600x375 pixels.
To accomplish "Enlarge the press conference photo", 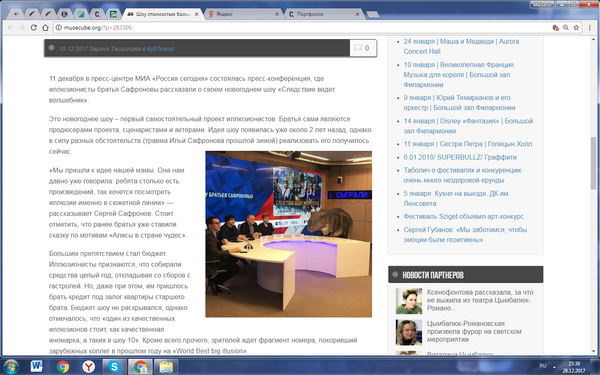I will click(289, 234).
